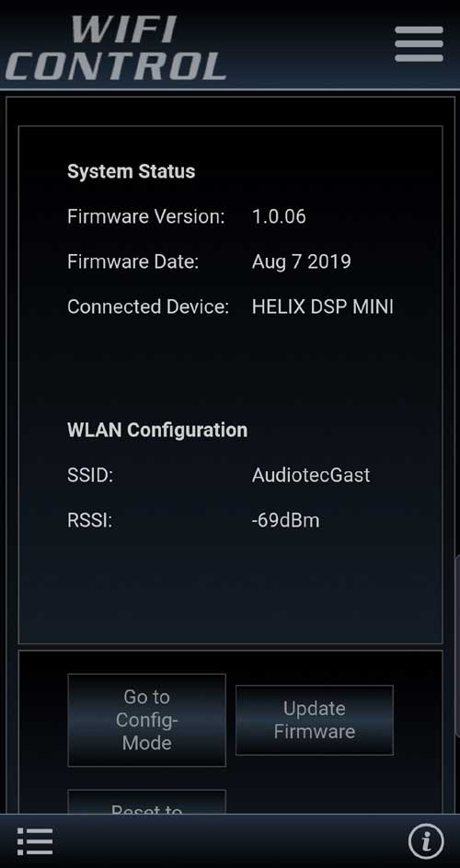Click the Firmware Version label
Screen dimensions: 460x868
(x=146, y=216)
